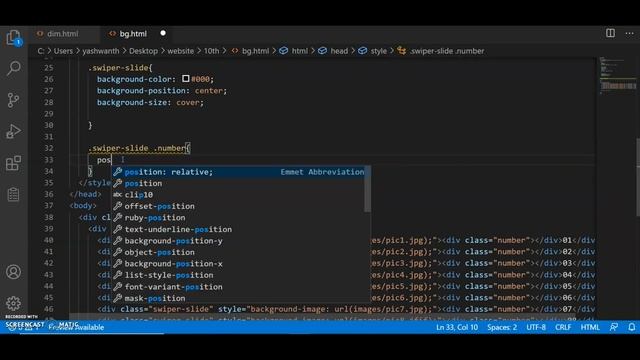Click the typed 'pos' text on line 33

coord(104,160)
